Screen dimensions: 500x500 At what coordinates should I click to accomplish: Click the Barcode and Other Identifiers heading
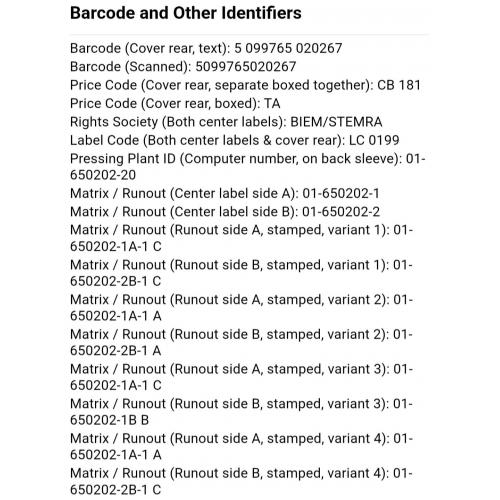tap(186, 13)
